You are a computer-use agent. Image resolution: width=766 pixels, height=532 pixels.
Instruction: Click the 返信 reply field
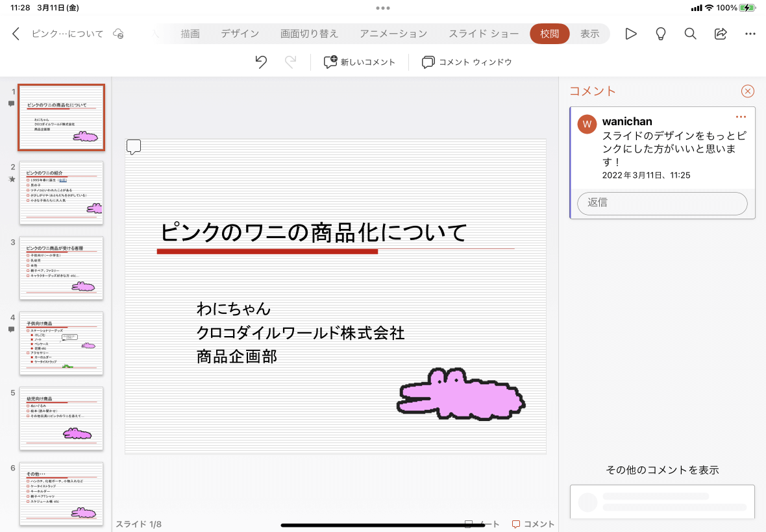point(662,203)
